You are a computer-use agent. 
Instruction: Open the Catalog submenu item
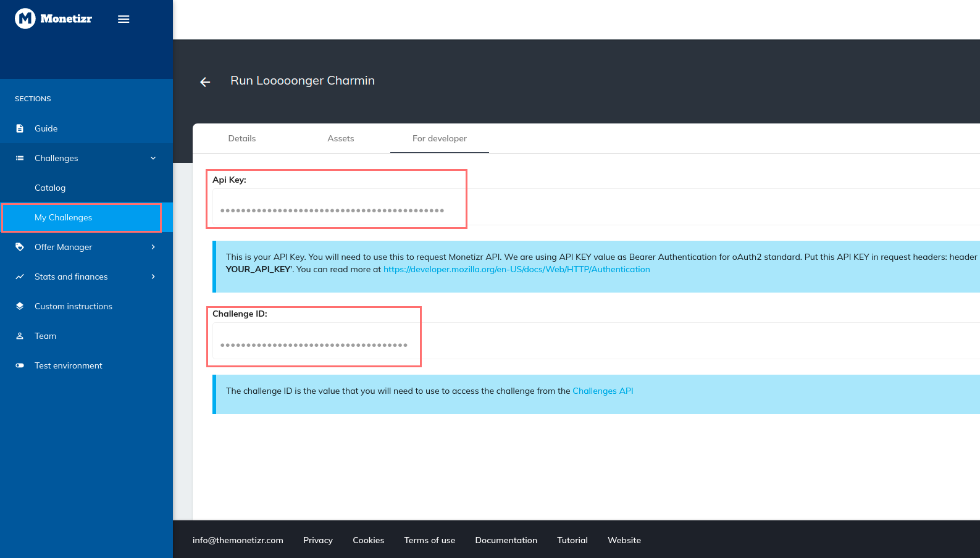tap(86, 188)
